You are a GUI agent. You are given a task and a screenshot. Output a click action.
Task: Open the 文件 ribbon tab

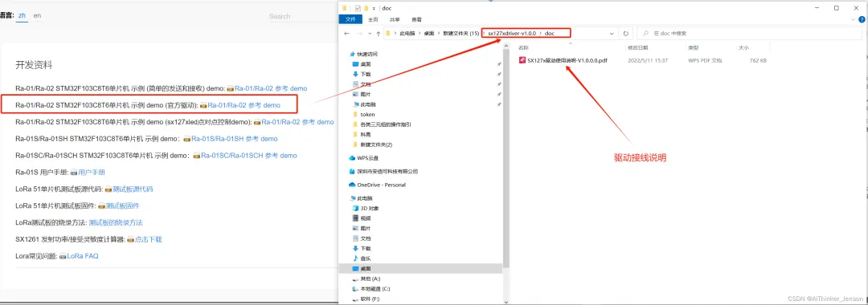point(350,18)
